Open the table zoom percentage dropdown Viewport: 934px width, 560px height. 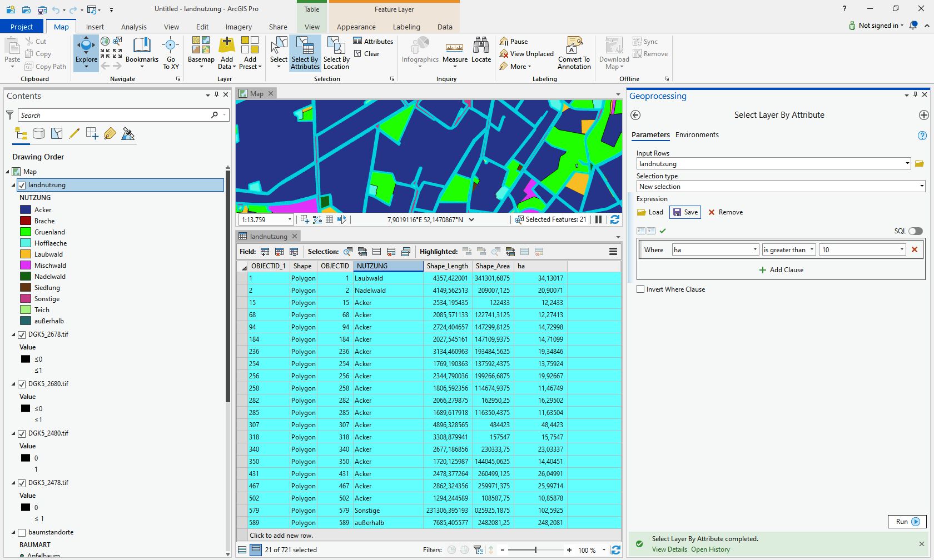point(604,550)
